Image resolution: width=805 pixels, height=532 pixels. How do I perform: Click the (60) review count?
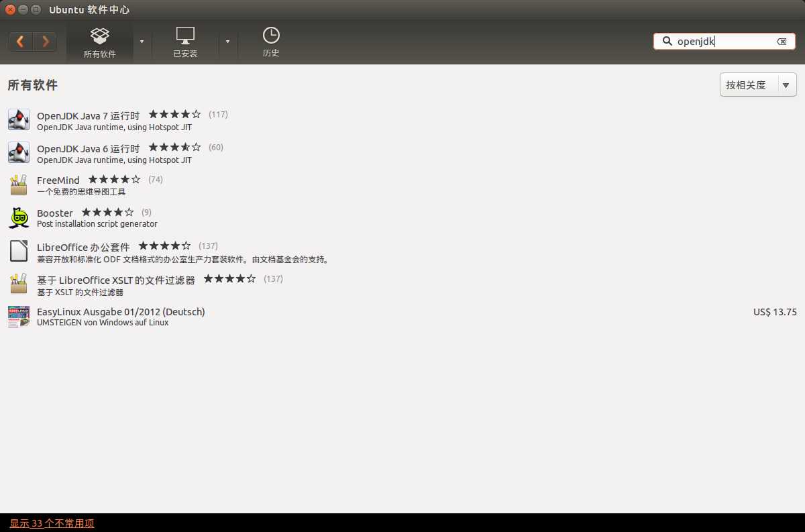point(216,148)
